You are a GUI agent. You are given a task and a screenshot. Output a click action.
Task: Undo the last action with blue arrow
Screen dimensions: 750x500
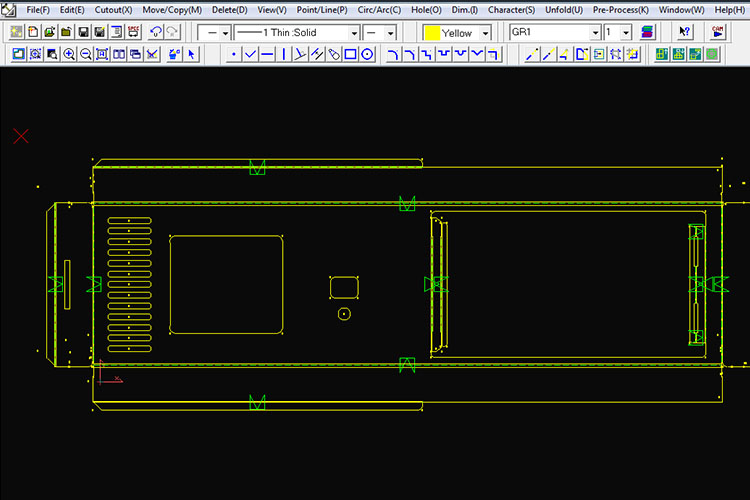(x=156, y=33)
